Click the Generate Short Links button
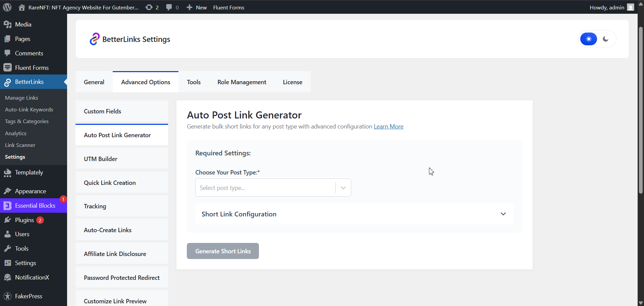 click(222, 251)
